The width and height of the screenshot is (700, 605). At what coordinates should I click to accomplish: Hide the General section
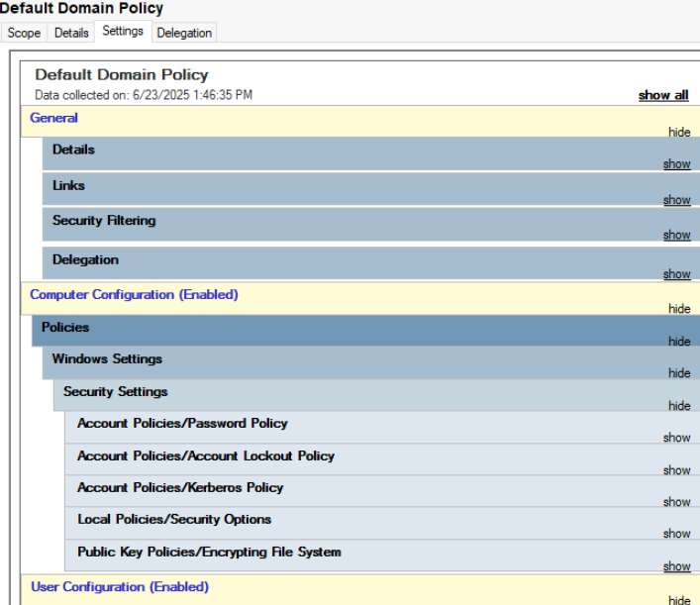click(679, 132)
